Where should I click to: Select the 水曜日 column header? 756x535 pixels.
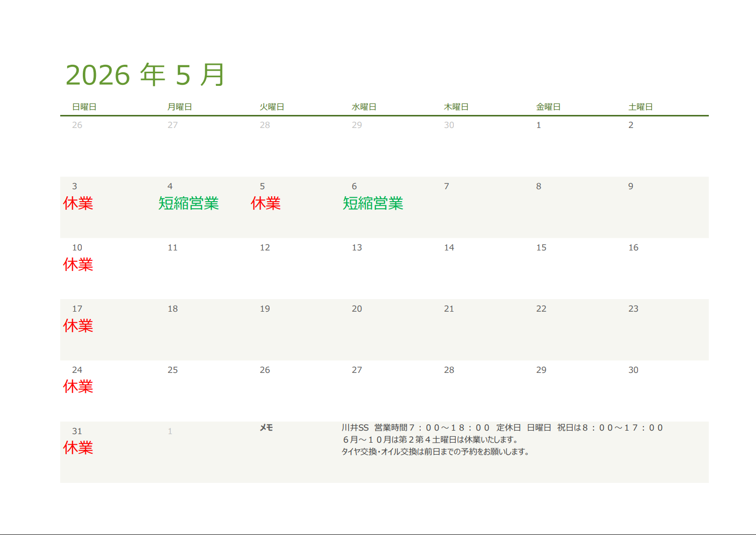pos(364,107)
